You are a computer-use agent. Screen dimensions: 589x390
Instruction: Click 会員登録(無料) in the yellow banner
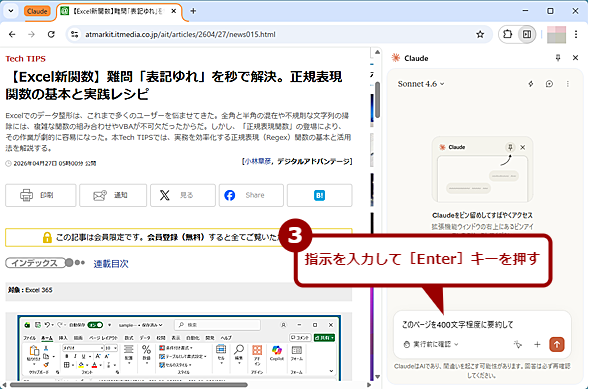pos(176,237)
